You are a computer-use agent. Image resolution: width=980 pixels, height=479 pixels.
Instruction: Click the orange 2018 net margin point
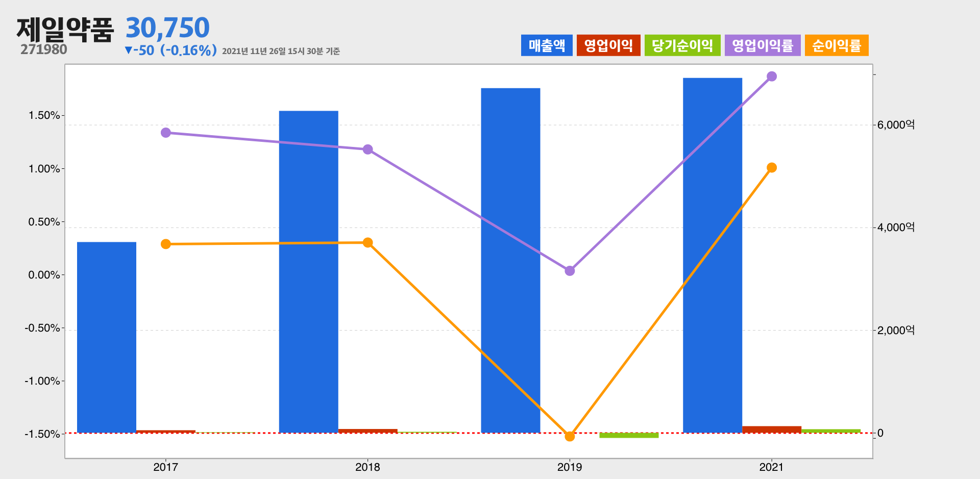(368, 243)
